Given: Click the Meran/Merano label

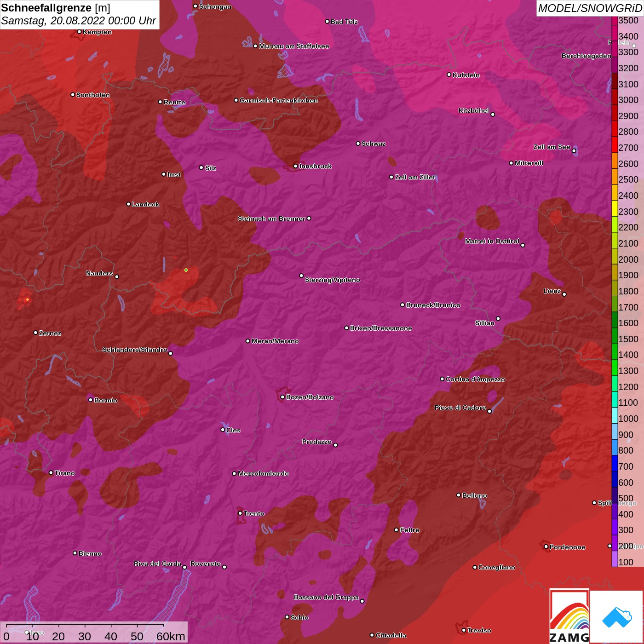Looking at the screenshot, I should click(x=275, y=341).
